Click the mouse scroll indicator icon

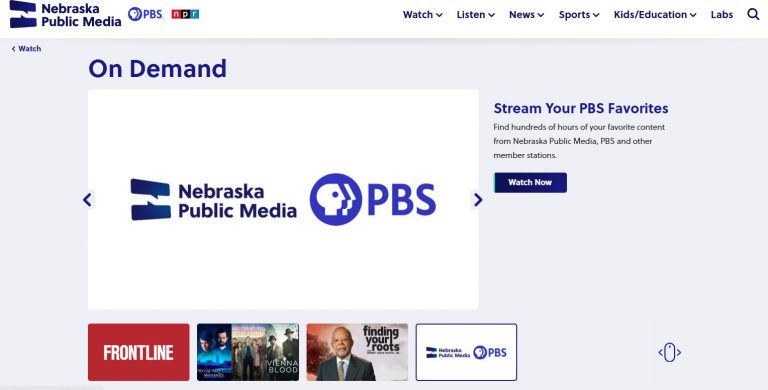pyautogui.click(x=670, y=352)
